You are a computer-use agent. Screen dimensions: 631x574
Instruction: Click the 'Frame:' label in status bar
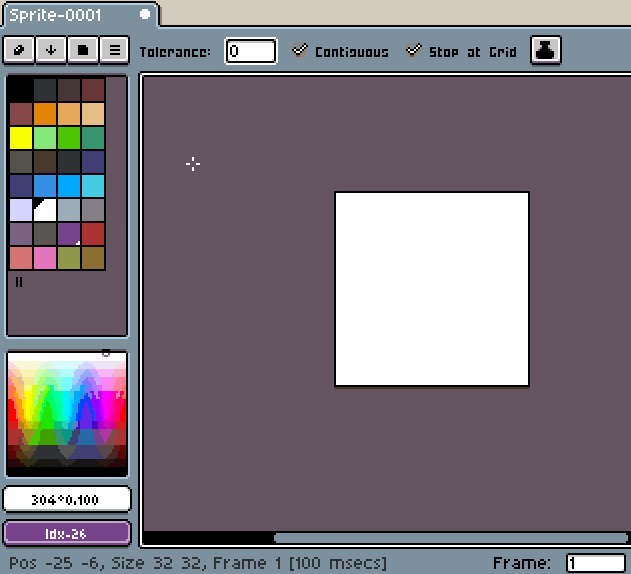point(522,563)
